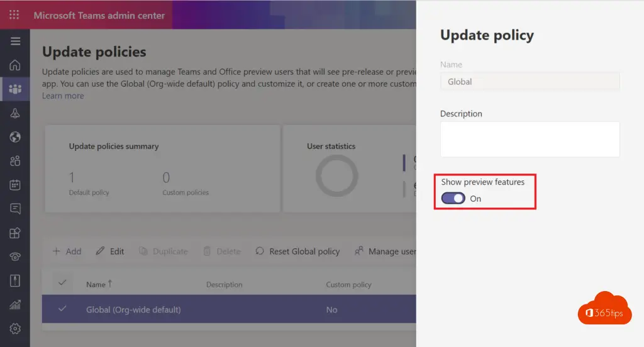Open the Analytics and reports chart icon
This screenshot has height=347, width=644.
point(15,305)
